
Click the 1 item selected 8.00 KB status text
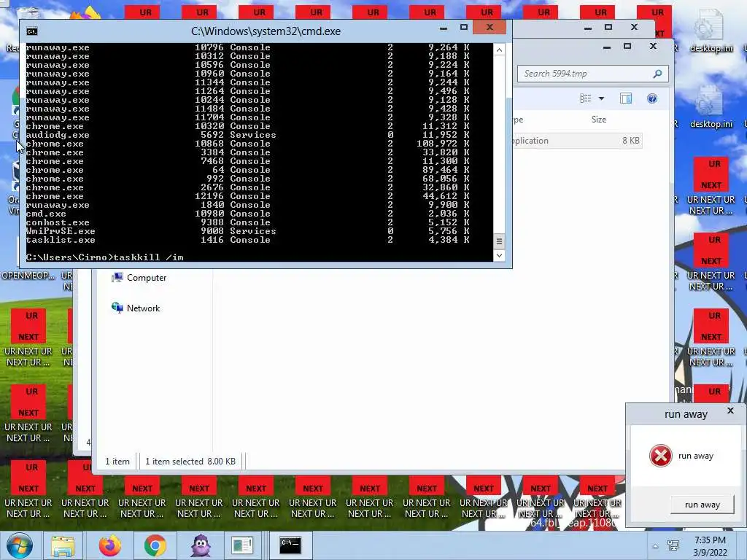(x=190, y=462)
